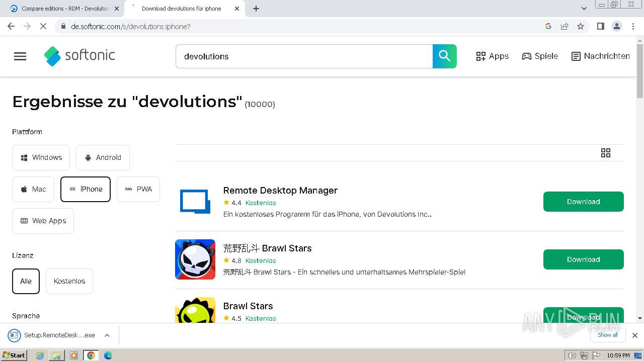Screen dimensions: 644x362
Task: Deselect the iPhone platform filter
Action: [x=86, y=189]
